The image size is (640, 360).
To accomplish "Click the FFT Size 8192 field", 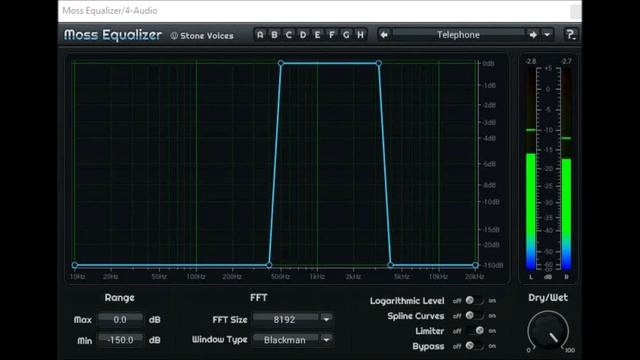I will [285, 320].
